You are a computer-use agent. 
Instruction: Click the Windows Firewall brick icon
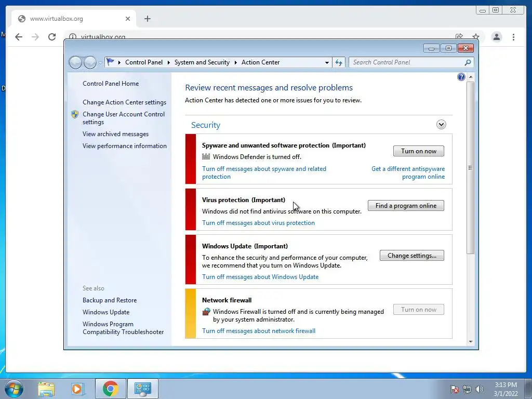pos(206,312)
